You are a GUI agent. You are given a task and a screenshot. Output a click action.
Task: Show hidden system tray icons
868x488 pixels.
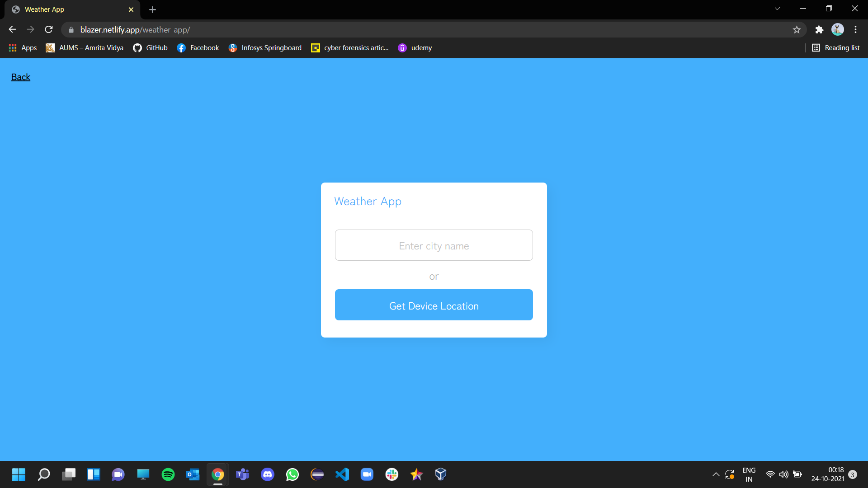pos(716,474)
